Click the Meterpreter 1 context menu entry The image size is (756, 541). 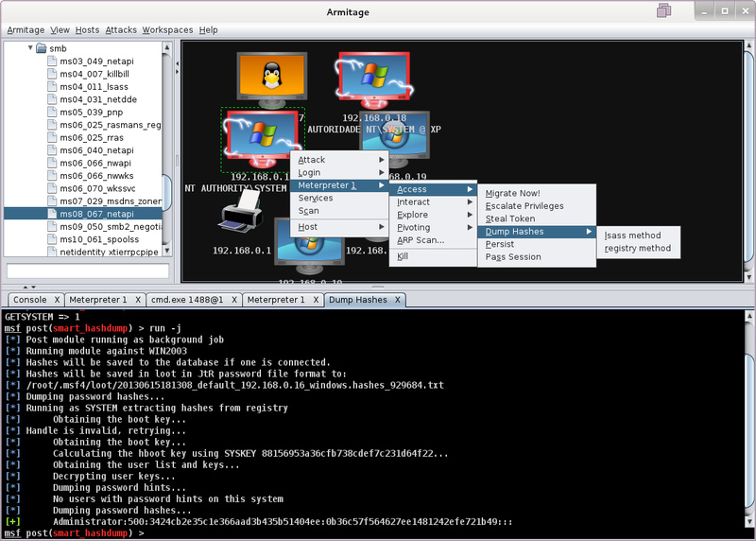pos(338,185)
